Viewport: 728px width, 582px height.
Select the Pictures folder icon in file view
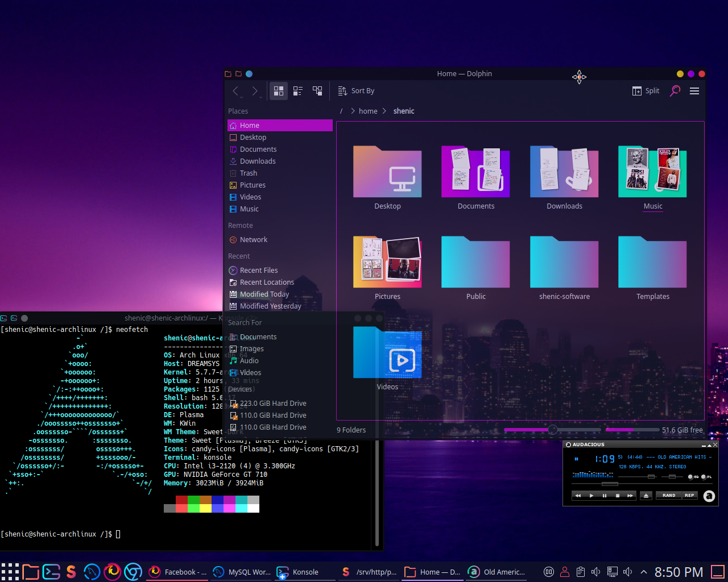click(387, 262)
